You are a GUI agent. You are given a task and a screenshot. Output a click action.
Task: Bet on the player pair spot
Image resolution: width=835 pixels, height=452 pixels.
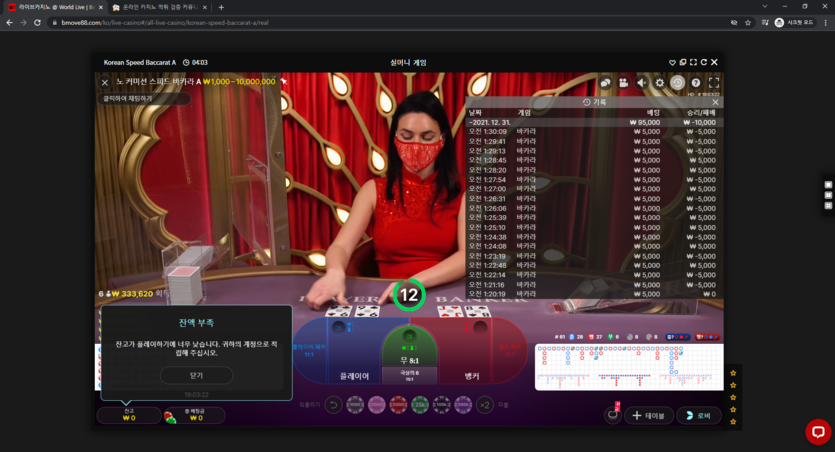coord(309,350)
